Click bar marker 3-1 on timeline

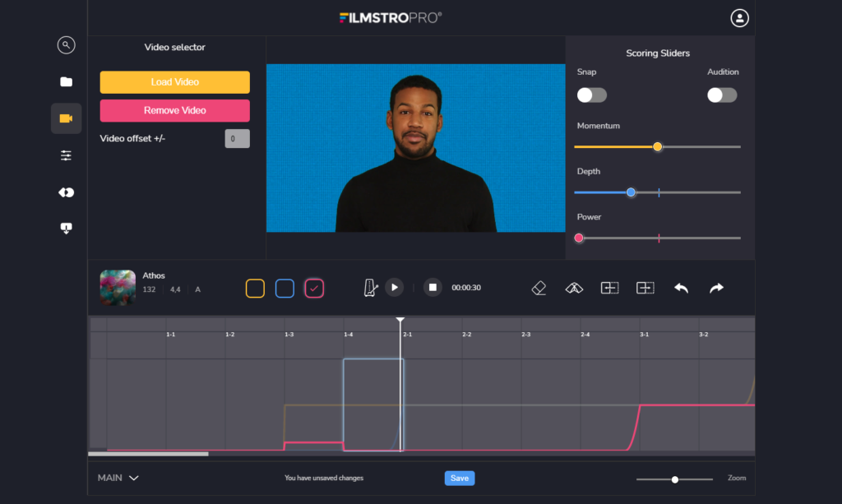(x=645, y=335)
